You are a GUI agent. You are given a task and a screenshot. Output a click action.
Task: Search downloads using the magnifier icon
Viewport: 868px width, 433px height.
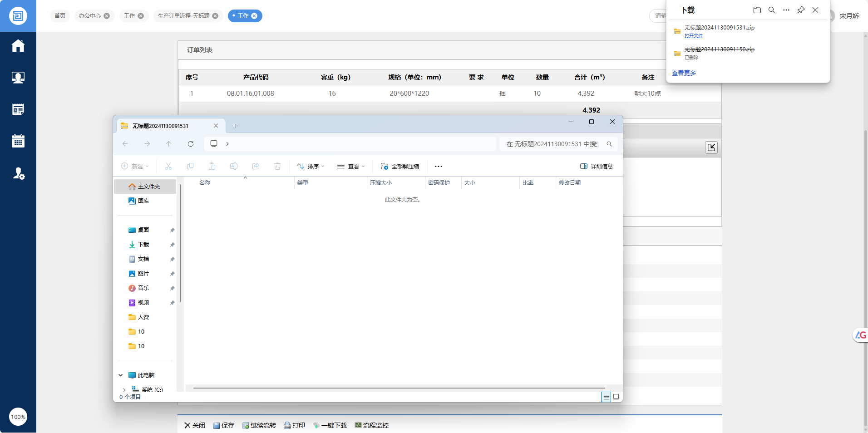(771, 10)
